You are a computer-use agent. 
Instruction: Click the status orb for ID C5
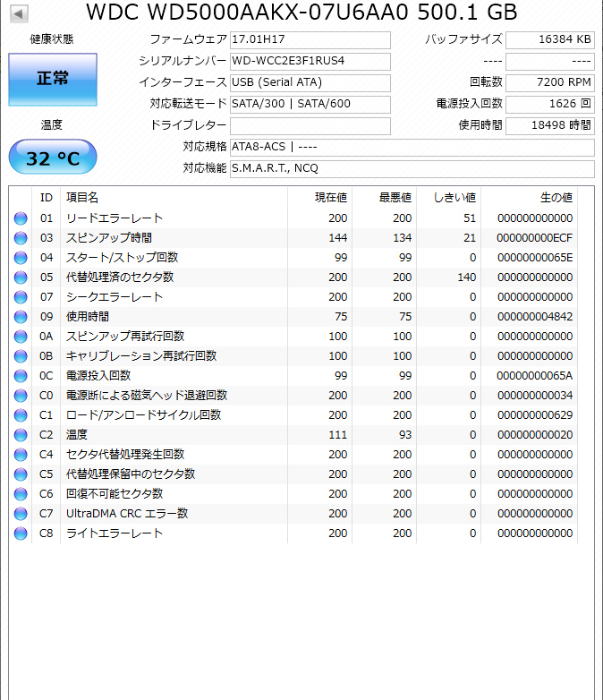click(x=21, y=474)
